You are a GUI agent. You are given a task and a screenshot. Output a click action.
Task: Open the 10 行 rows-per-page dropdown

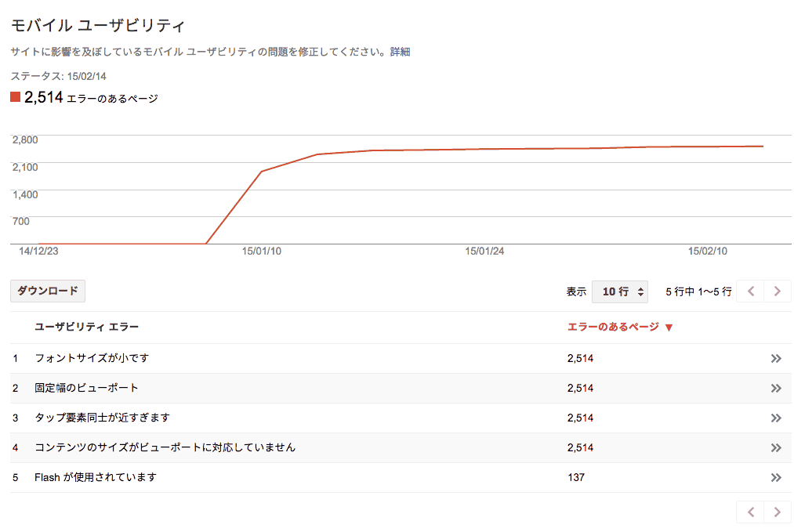[620, 291]
